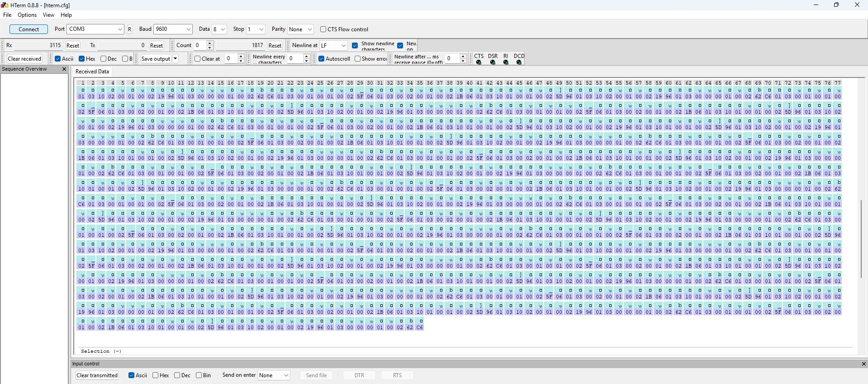
Task: Decrease the Count spinner value
Action: pos(209,48)
